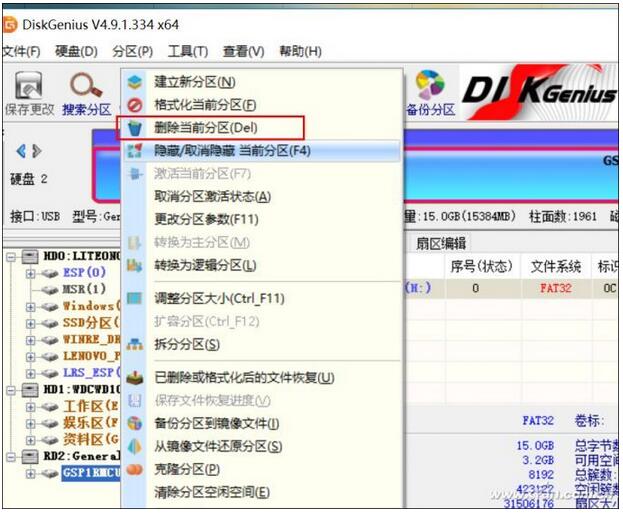
Task: Click the orange icon beside 克隆分区(P)
Action: (x=135, y=469)
